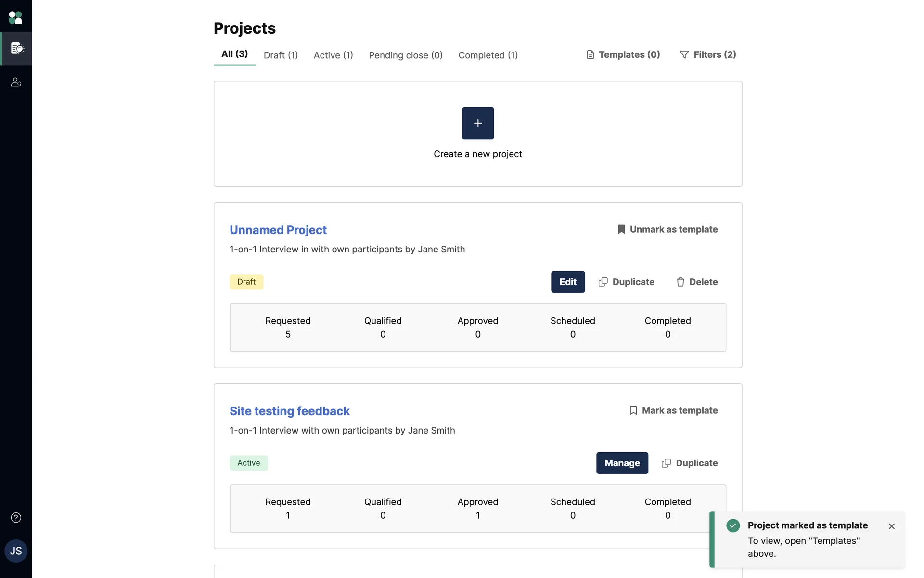Click the plus icon to create project
924x578 pixels.
pyautogui.click(x=477, y=123)
